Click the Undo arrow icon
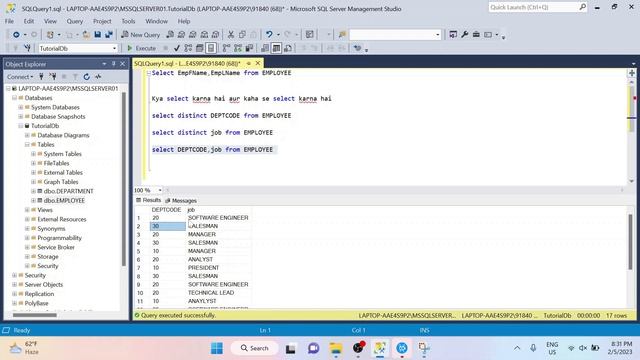 point(269,35)
